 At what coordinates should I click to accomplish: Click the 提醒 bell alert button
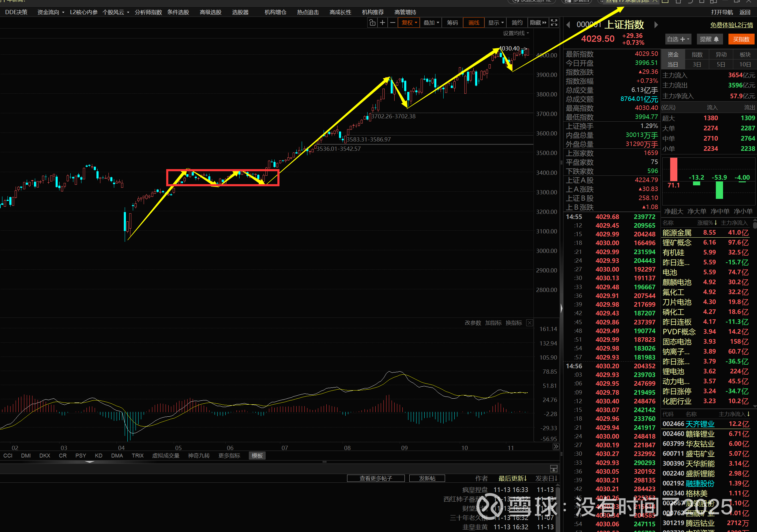tap(709, 39)
